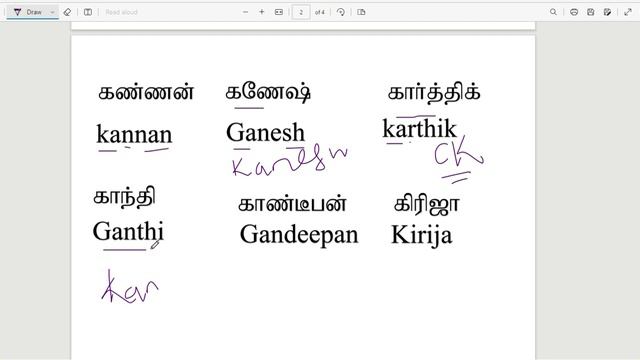This screenshot has height=360, width=640.
Task: Click the word 'kannan'
Action: tap(134, 134)
